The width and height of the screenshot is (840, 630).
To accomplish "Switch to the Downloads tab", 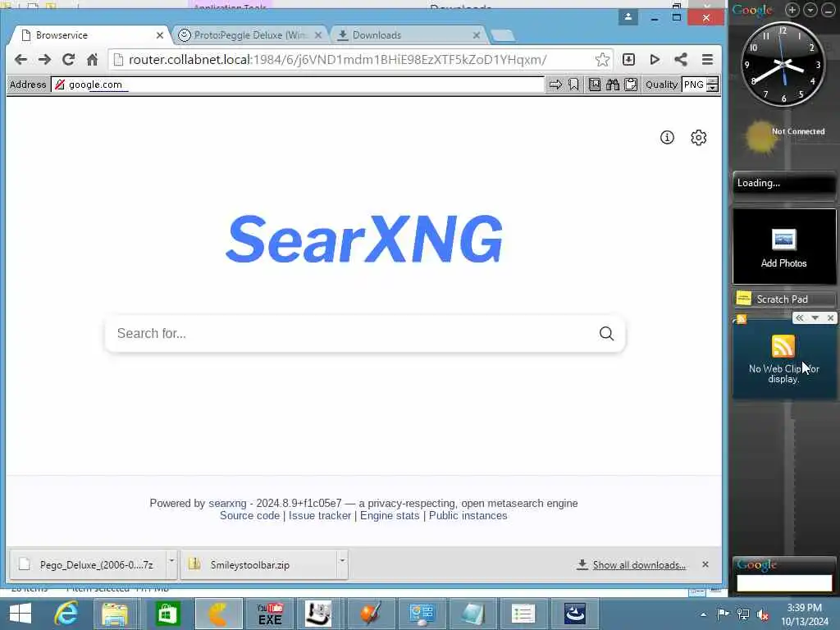I will point(409,35).
